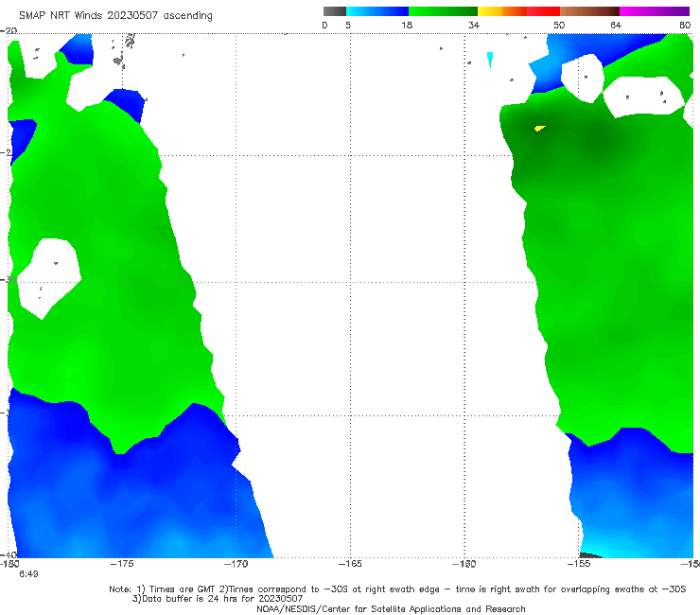This screenshot has width=700, height=615.
Task: Click the Data buffer is 24 hrs note
Action: point(218,599)
